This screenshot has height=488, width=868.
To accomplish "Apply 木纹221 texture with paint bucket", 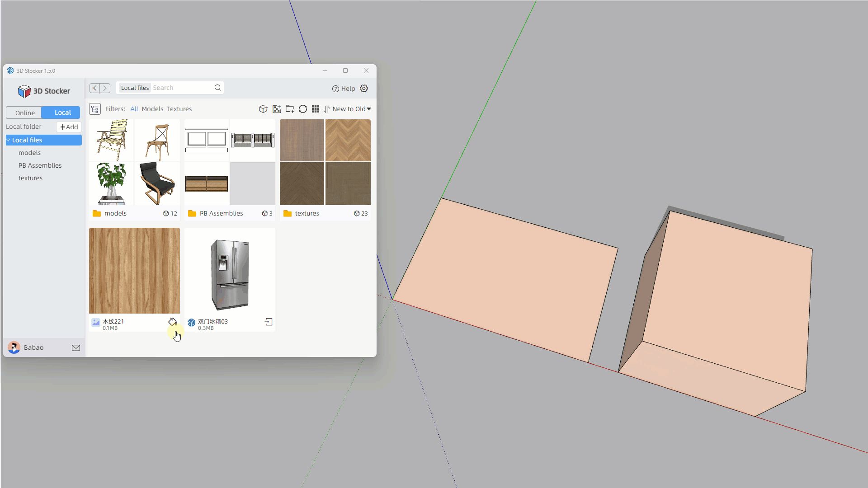I will click(x=173, y=322).
